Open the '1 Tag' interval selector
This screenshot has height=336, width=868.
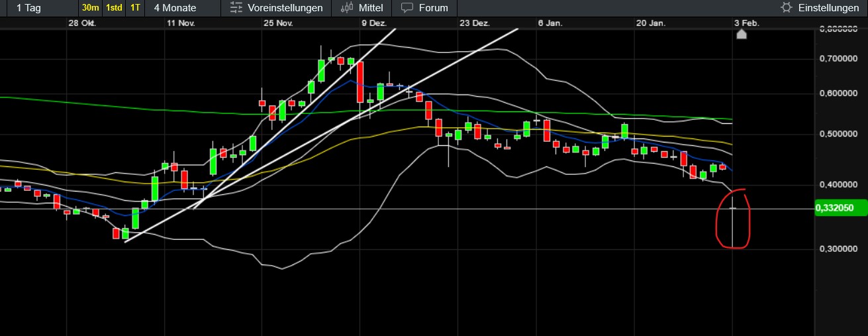(28, 8)
